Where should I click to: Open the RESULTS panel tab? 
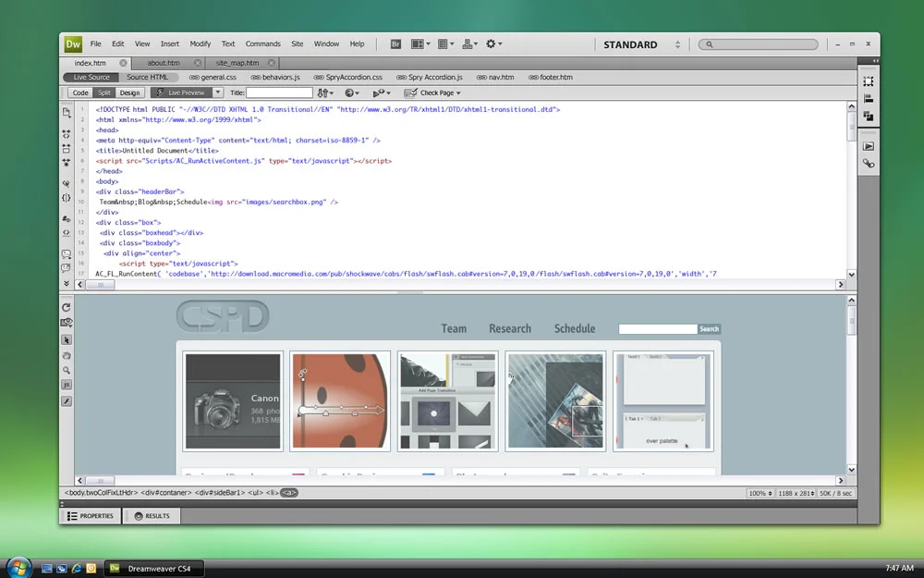152,516
